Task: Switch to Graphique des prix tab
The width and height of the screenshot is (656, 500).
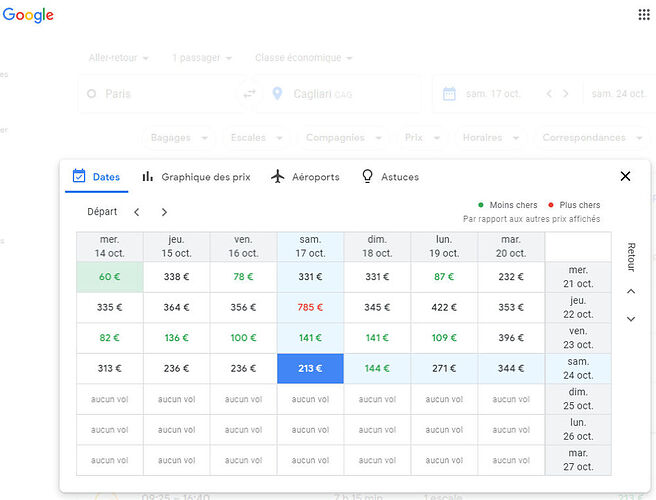Action: tap(197, 177)
